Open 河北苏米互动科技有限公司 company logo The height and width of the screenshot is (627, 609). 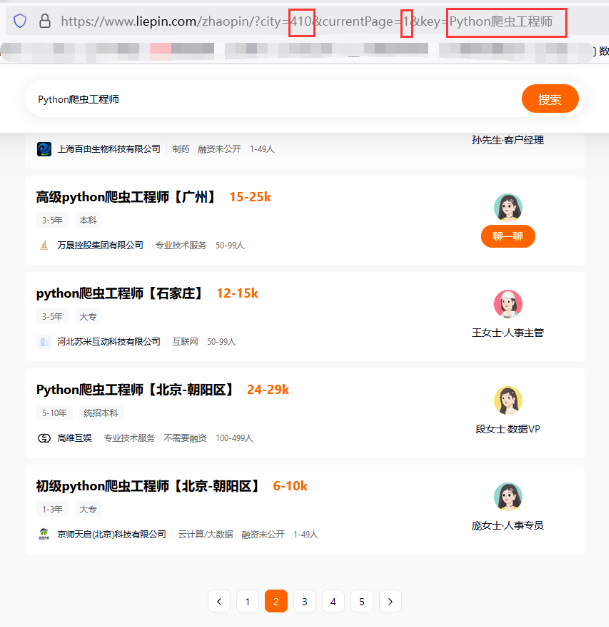44,342
